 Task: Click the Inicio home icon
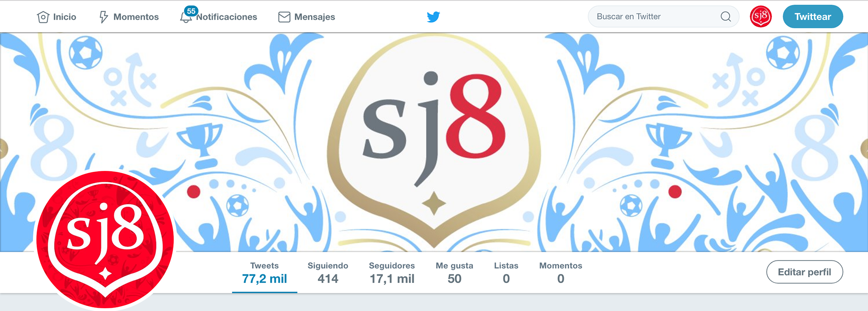pos(43,17)
